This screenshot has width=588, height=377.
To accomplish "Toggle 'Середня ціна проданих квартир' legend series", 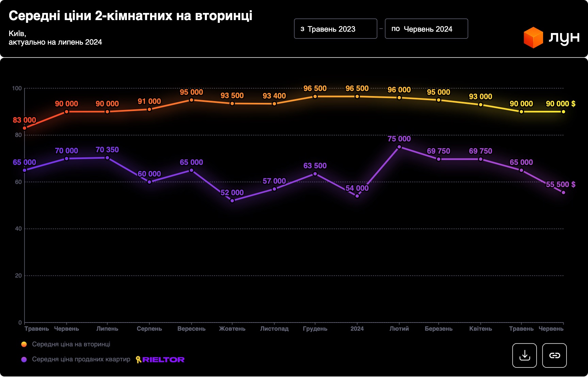I will 81,359.
